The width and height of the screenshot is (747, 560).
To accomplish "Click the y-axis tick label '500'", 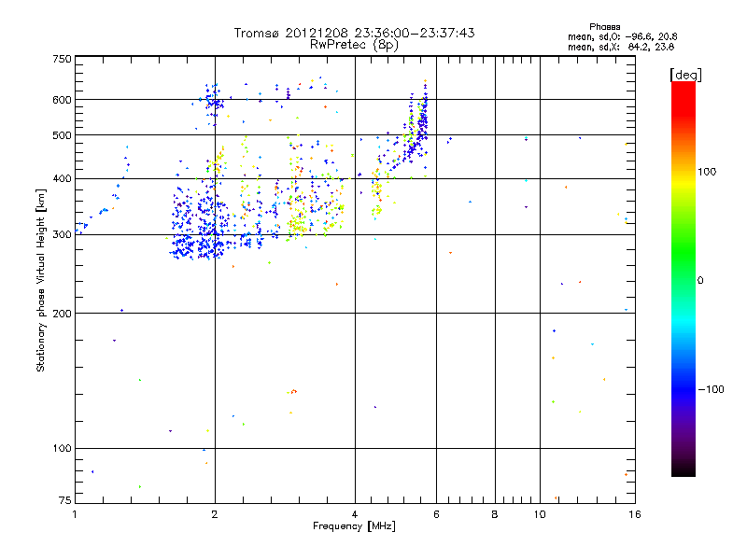I will [x=62, y=135].
